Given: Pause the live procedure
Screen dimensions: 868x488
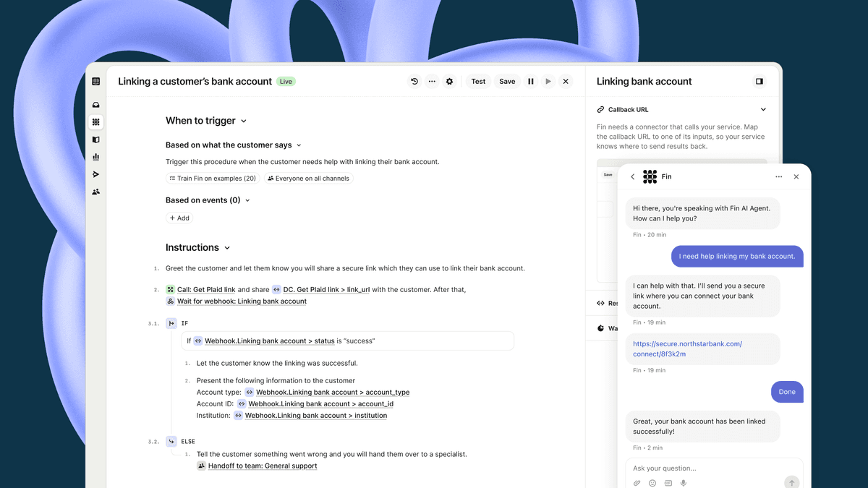Looking at the screenshot, I should click(531, 82).
